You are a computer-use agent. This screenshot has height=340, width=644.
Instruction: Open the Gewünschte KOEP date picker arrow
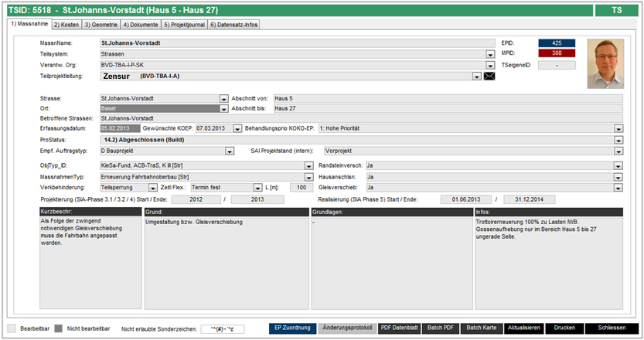(x=238, y=127)
